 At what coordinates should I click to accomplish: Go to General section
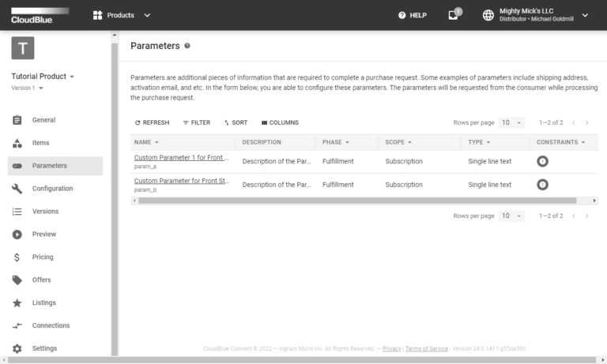(x=43, y=120)
